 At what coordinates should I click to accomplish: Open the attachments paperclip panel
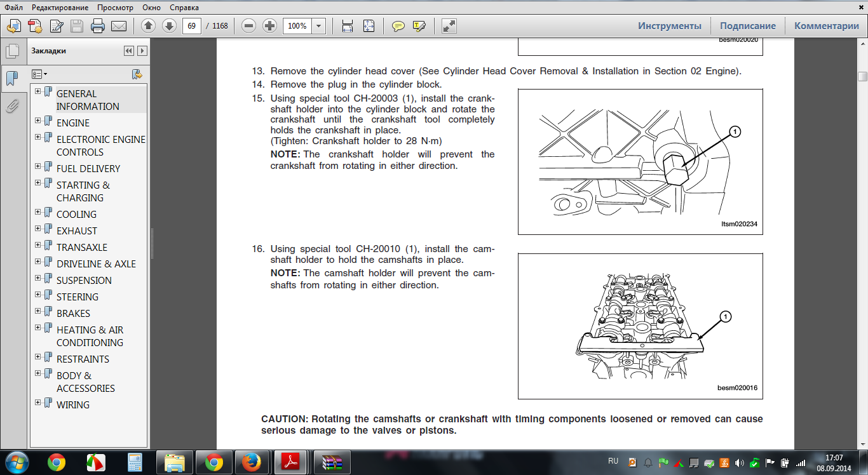click(12, 106)
